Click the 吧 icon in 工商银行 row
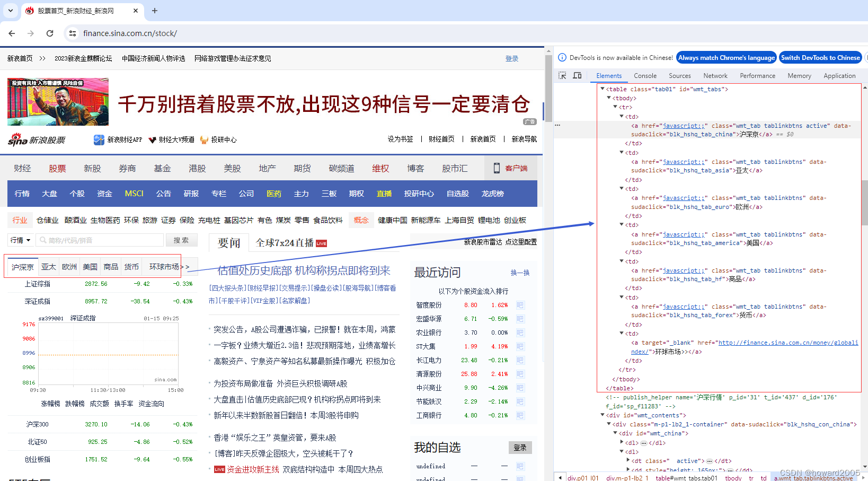The height and width of the screenshot is (481, 868). tap(520, 415)
